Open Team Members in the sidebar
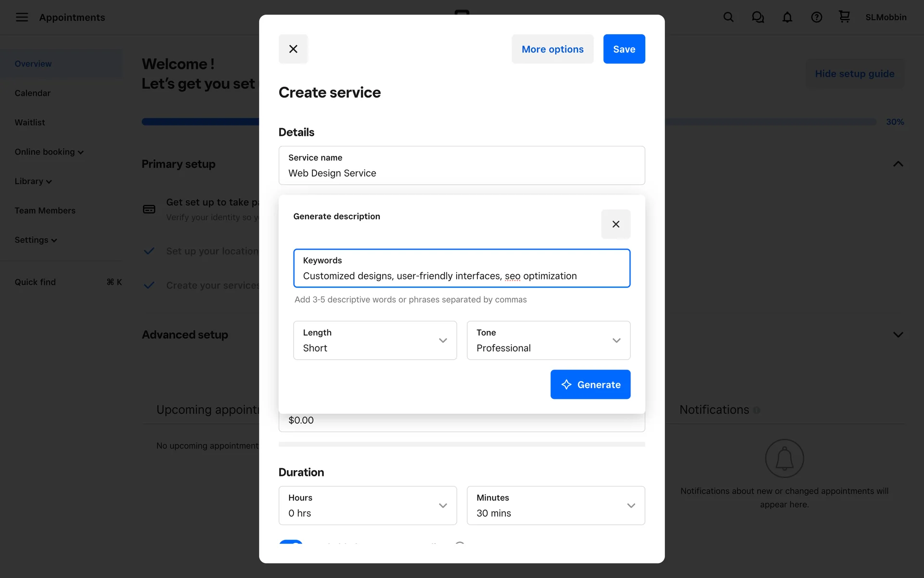 pos(45,210)
